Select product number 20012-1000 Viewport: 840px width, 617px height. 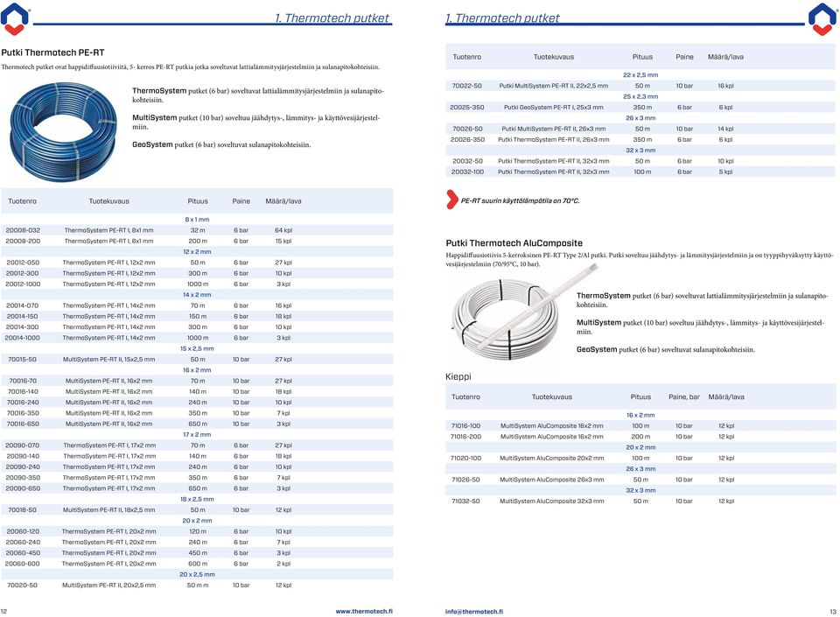point(23,284)
